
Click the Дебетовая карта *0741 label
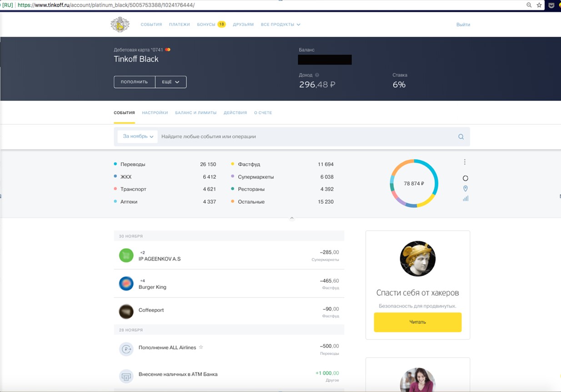tap(138, 50)
